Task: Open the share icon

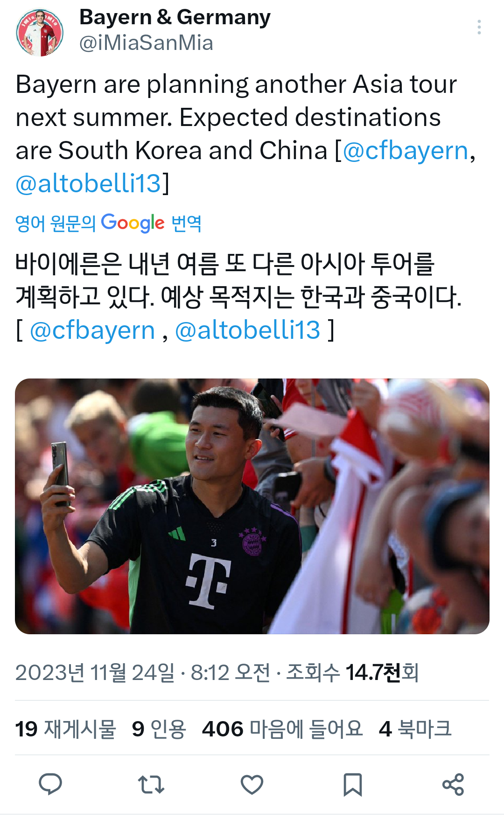Action: [453, 785]
